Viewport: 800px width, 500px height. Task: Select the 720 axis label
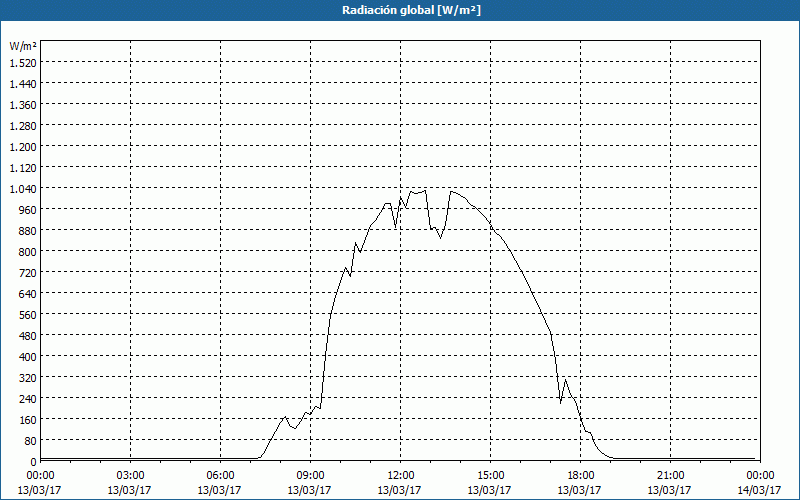[x=28, y=272]
